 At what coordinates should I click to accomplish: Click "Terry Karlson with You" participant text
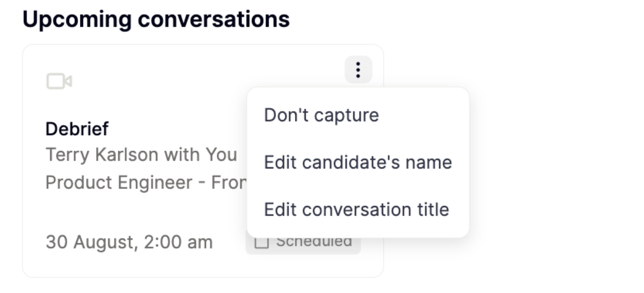point(141,155)
